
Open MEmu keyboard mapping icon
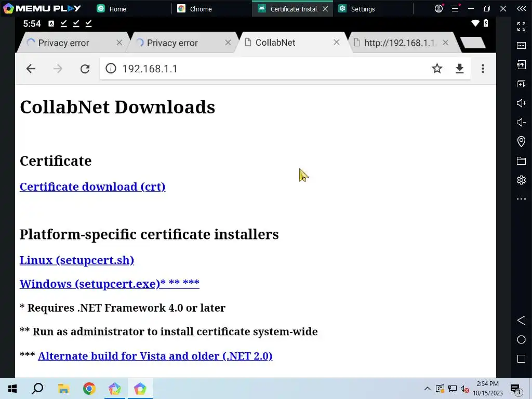point(521,46)
